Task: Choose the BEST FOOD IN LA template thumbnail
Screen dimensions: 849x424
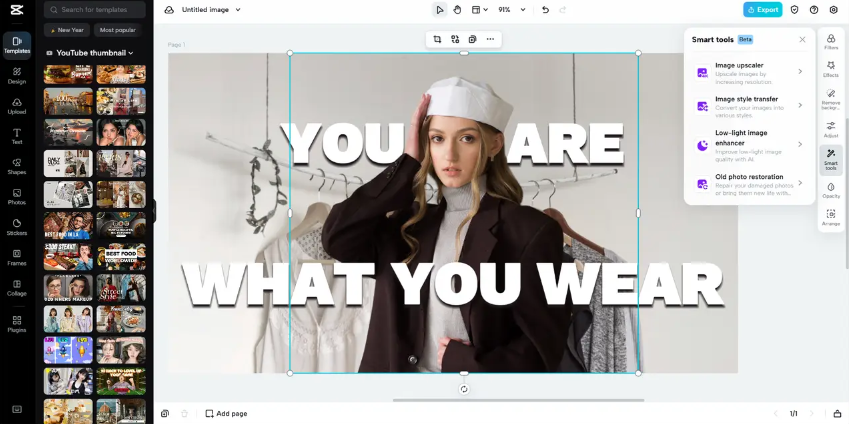Action: click(68, 225)
